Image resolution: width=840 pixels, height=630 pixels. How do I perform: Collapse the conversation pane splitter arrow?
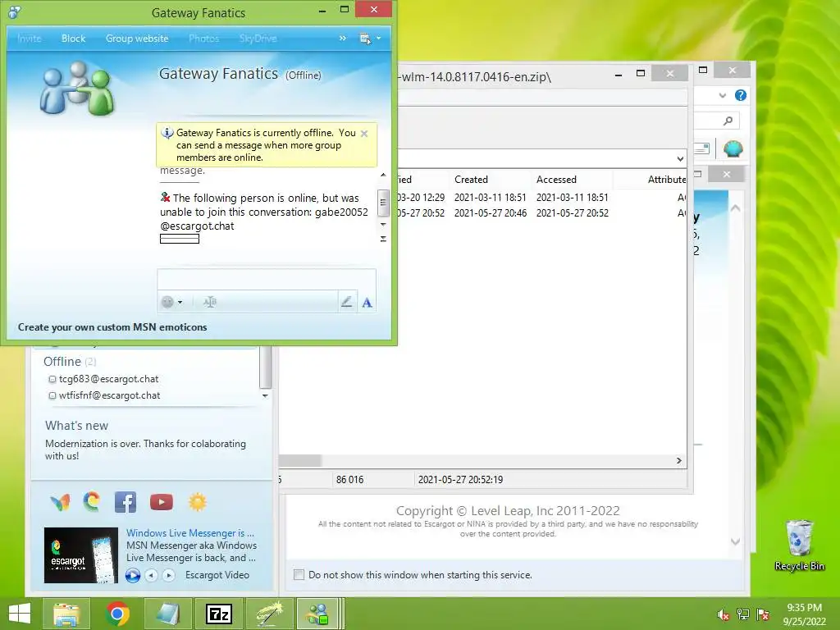point(383,239)
